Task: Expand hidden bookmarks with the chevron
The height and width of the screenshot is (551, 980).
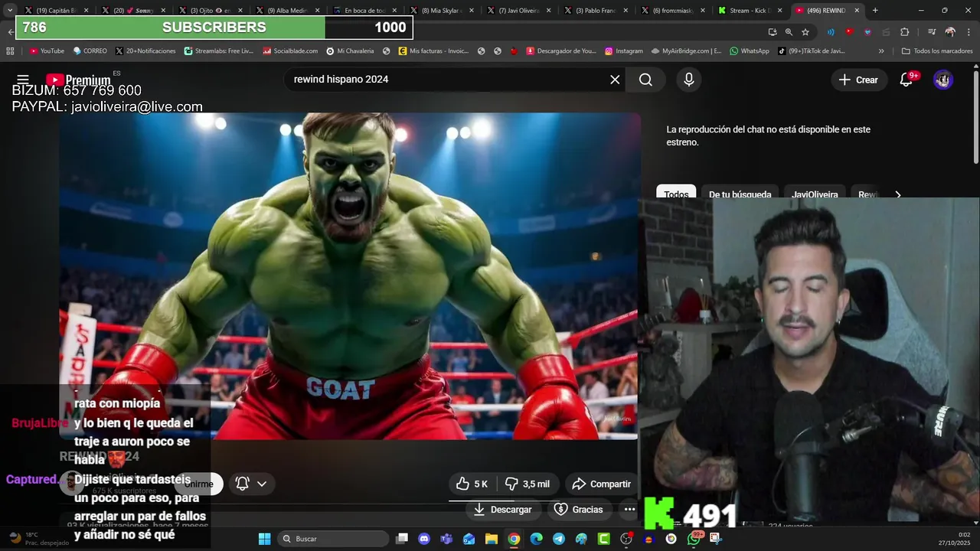Action: pos(881,51)
